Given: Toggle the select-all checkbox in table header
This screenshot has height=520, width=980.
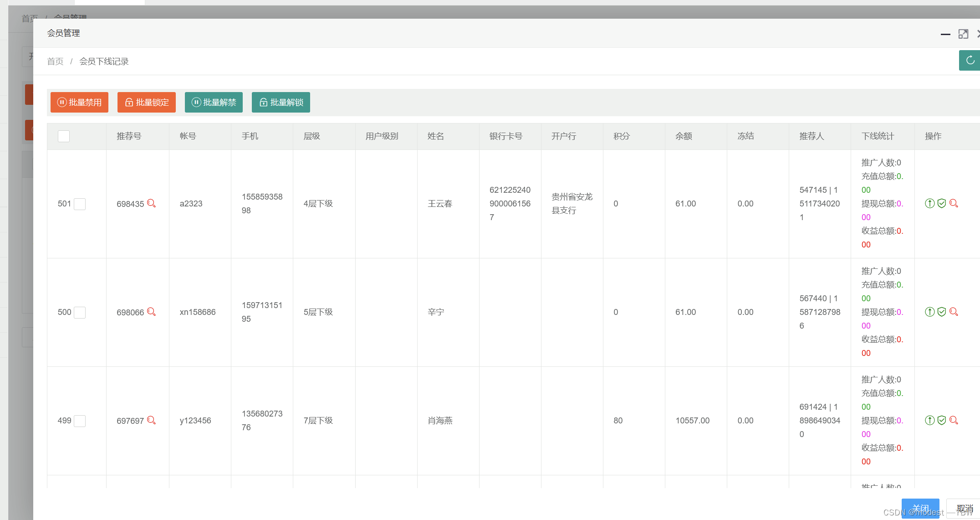Looking at the screenshot, I should coord(64,136).
